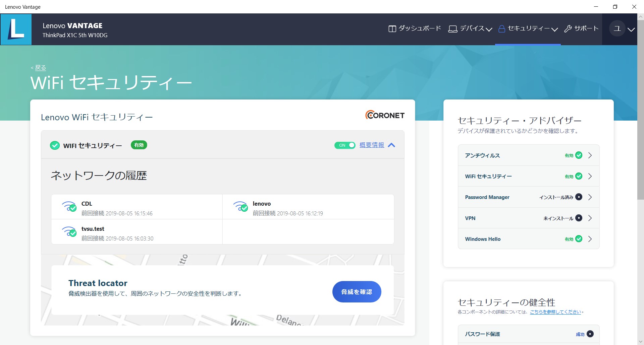Switch to the セキュリティー menu tab
Screen dimensions: 644x345
point(527,28)
